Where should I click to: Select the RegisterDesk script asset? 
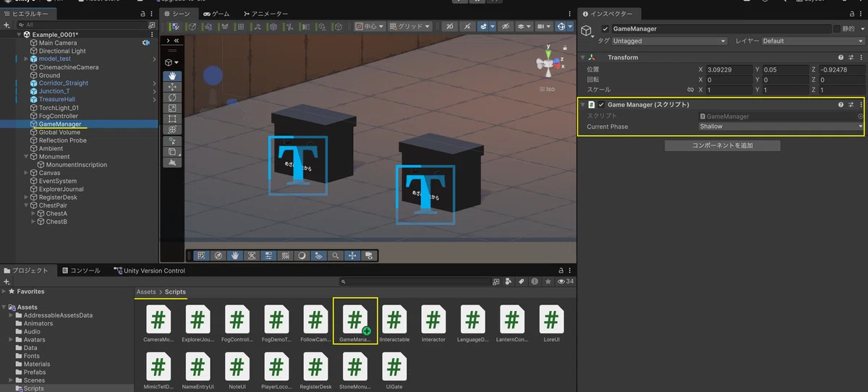pos(315,371)
